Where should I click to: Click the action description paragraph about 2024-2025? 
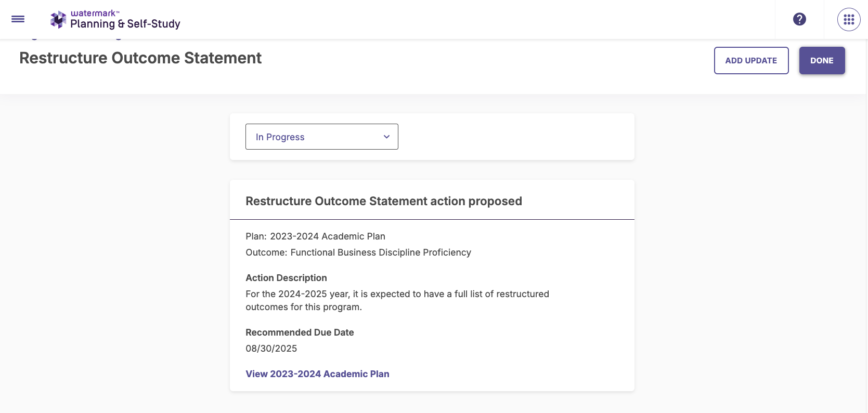pyautogui.click(x=397, y=300)
